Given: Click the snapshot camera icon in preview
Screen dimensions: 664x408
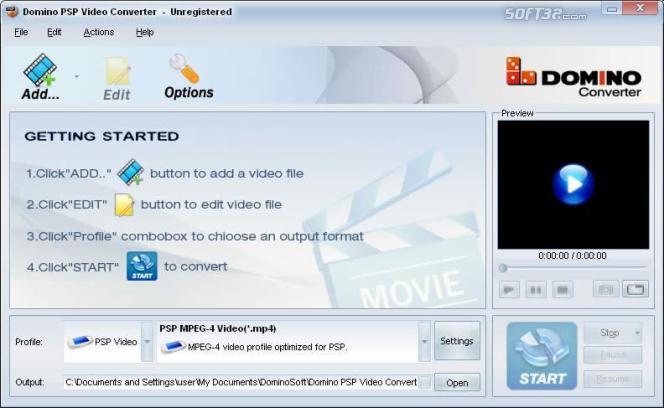Looking at the screenshot, I should point(606,289).
